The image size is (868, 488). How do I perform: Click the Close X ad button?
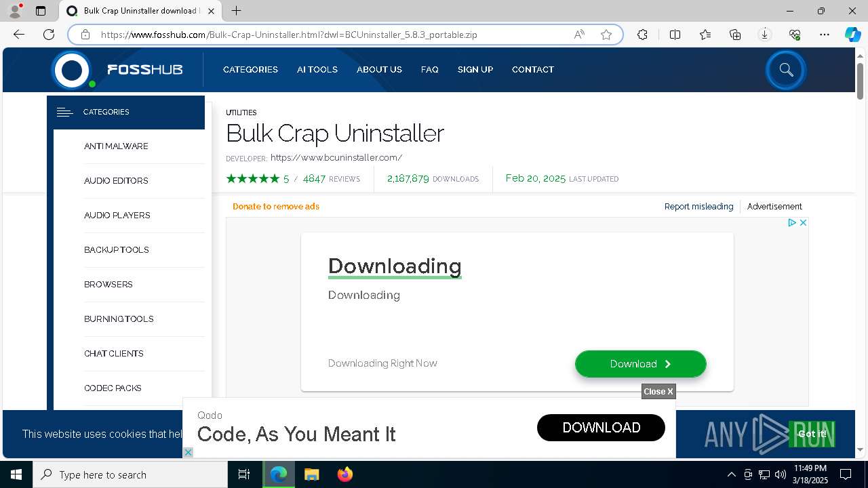pos(658,392)
